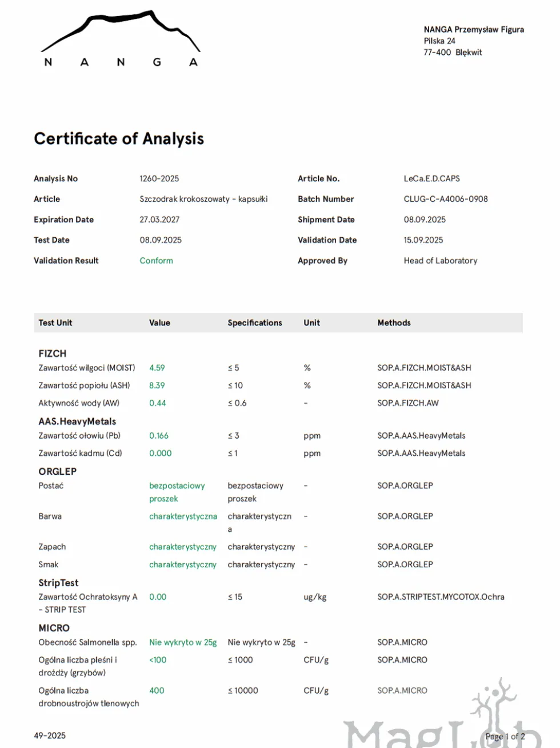Click the "Test Unit" column header
Viewport: 560px width, 748px height.
(55, 323)
